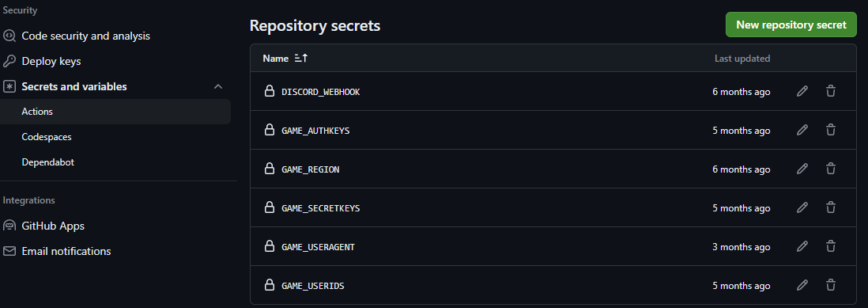Edit the GAME_USERIDS secret pencil icon
868x308 pixels.
click(802, 285)
